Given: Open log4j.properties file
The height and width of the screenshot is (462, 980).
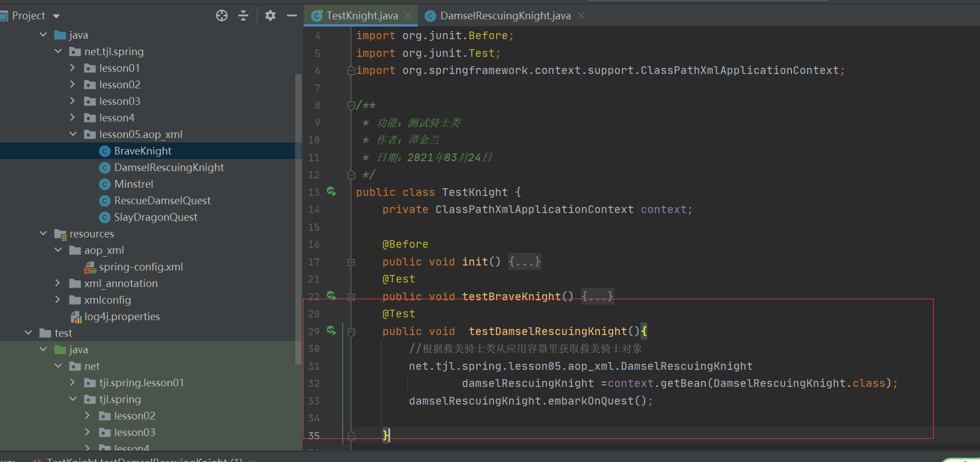Looking at the screenshot, I should [x=122, y=316].
